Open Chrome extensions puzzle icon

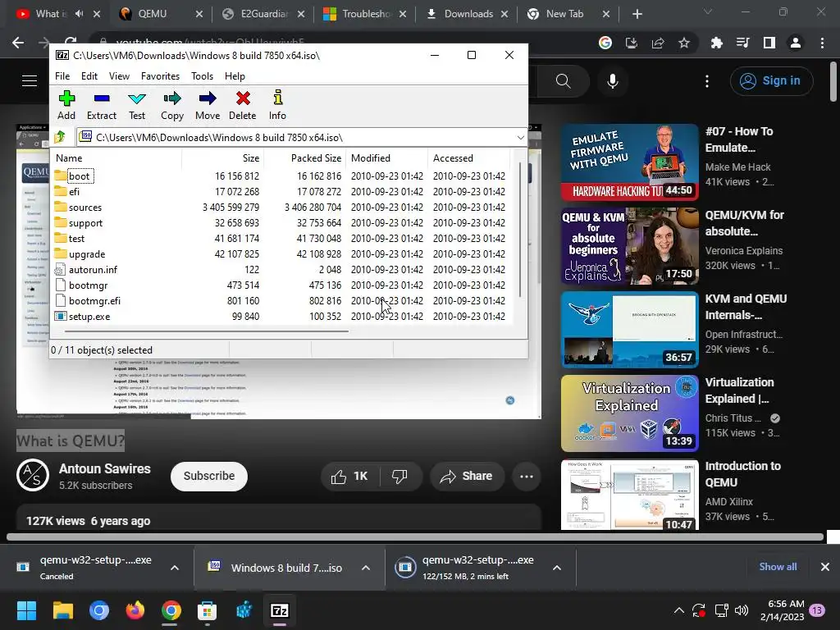pos(716,43)
